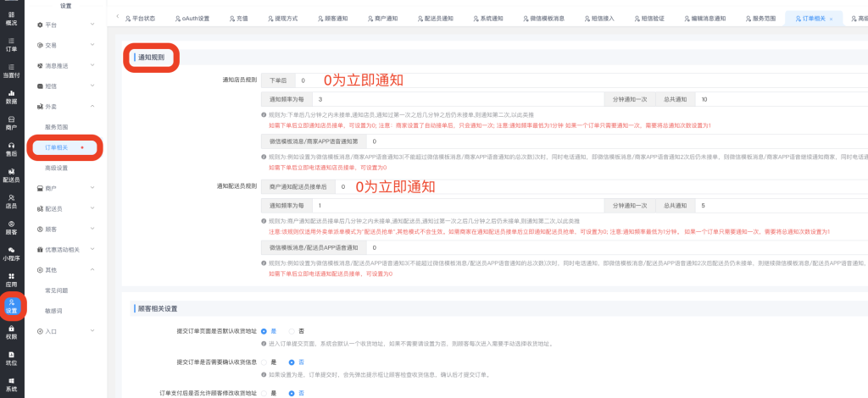Select 否 for 提交订单页面是否默认收货地址
This screenshot has height=398, width=868.
pos(292,331)
